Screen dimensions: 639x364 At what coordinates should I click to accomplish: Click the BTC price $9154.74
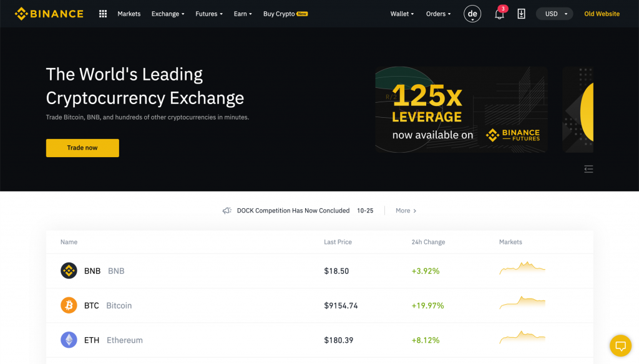click(341, 305)
